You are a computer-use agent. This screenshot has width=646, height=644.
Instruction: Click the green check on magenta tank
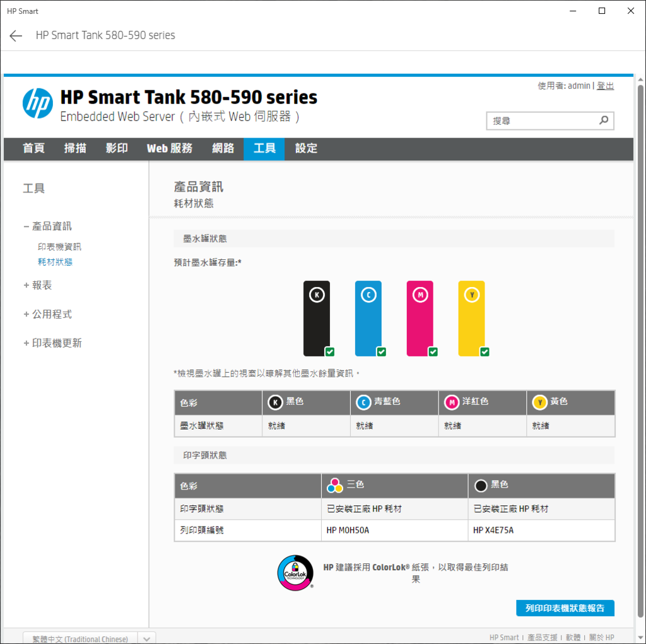click(433, 351)
